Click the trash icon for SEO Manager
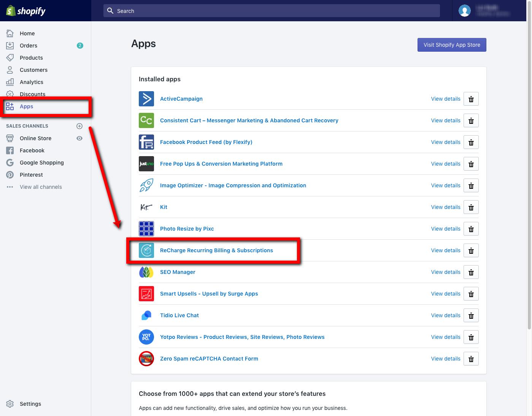 click(x=471, y=272)
